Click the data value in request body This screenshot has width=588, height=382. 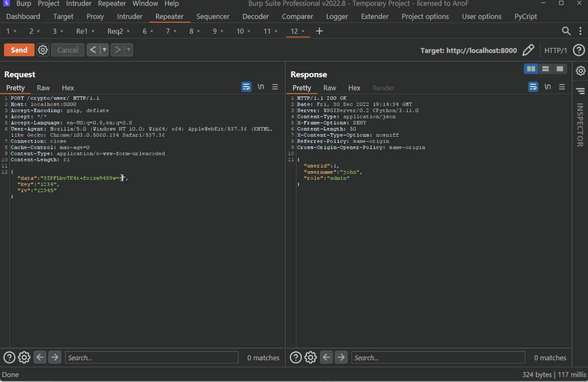tap(82, 178)
